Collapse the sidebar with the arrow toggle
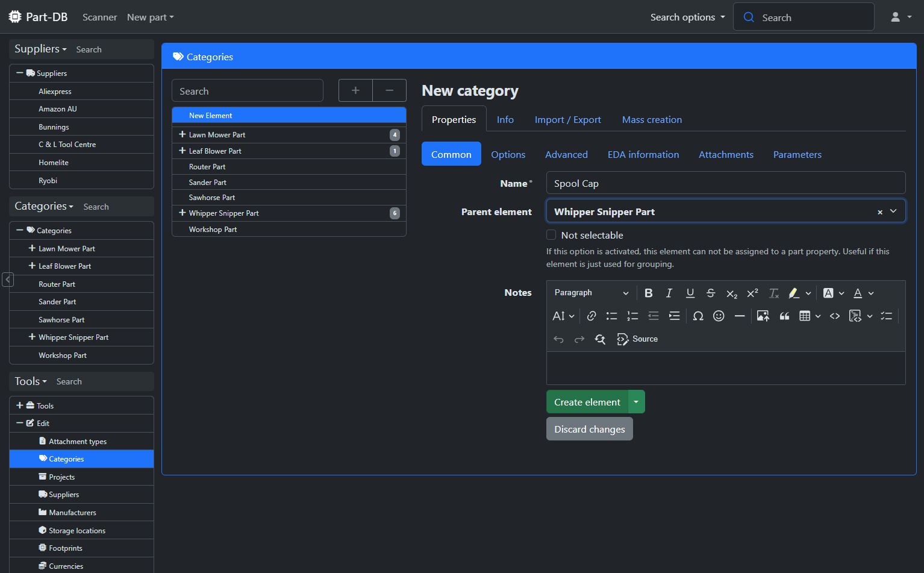Screen dimensions: 924x573 (x=8, y=280)
